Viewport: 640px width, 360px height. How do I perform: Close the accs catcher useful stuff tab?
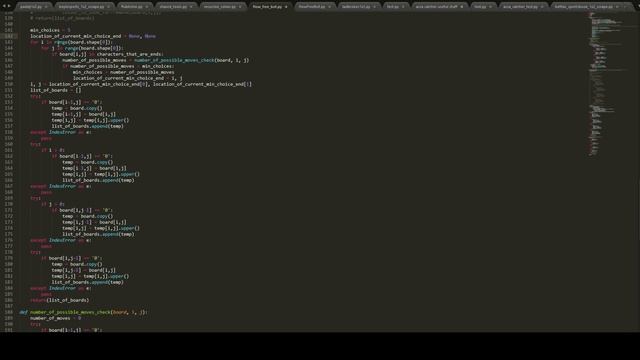click(462, 7)
